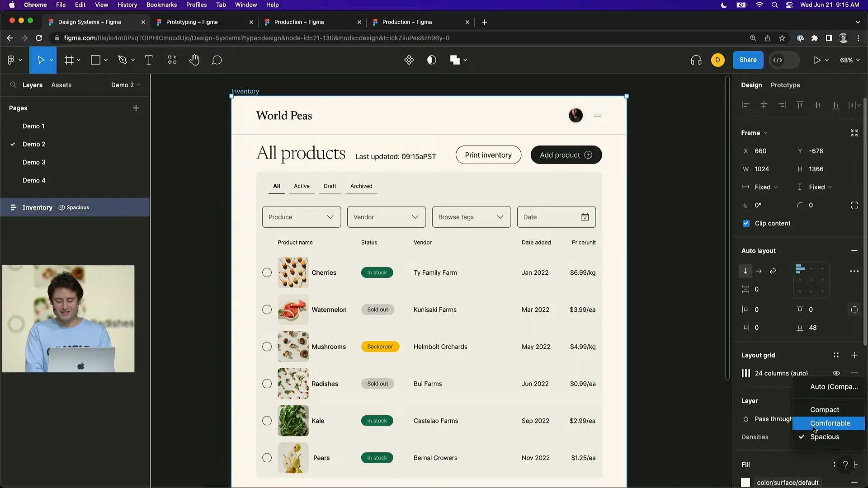Click the align top icon
The image size is (868, 488).
click(x=800, y=105)
